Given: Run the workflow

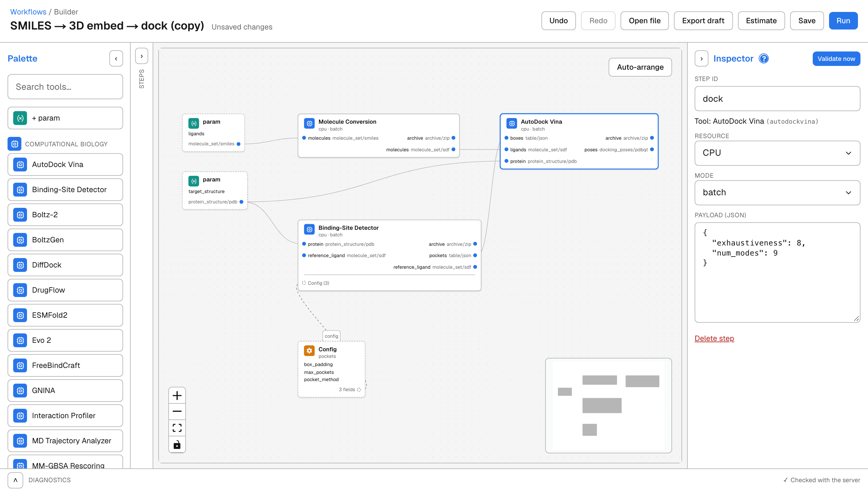Looking at the screenshot, I should click(x=843, y=21).
